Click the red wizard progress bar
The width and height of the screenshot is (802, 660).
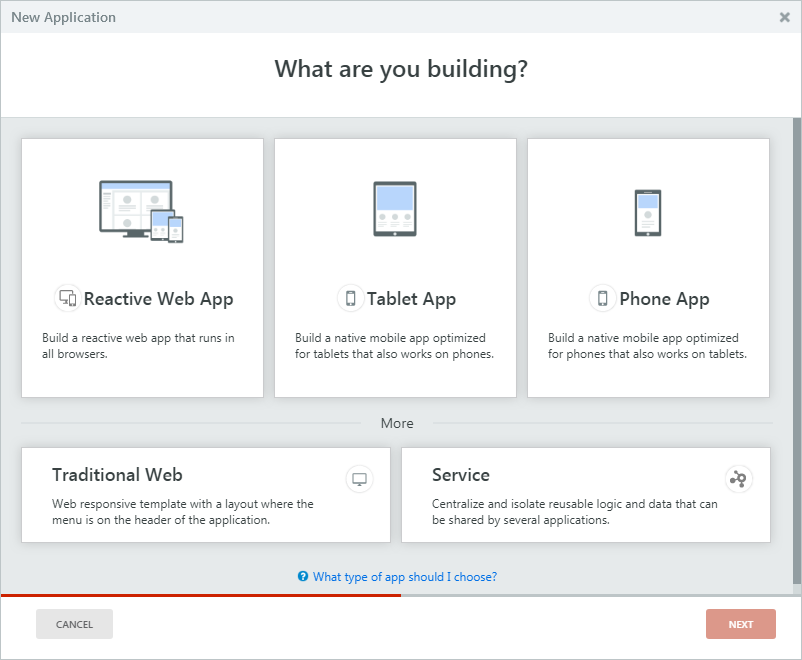pos(200,595)
